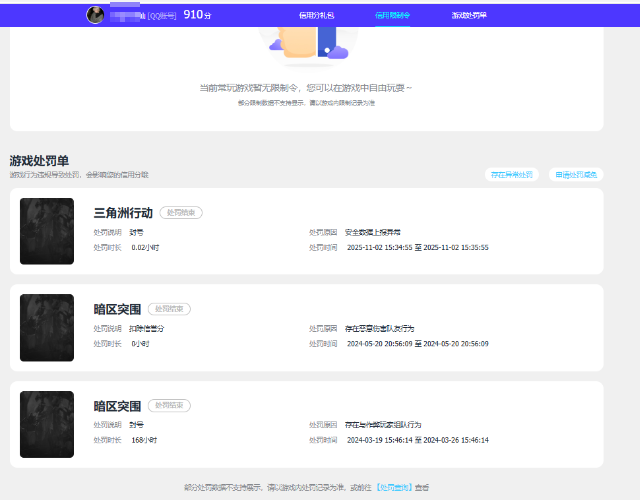This screenshot has width=640, height=500.
Task: Go to the 游戏处罚单 tab in header
Action: (469, 16)
